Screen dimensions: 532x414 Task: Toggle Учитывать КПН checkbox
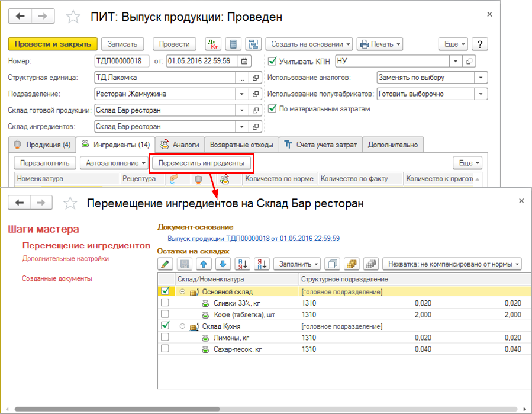coord(272,60)
